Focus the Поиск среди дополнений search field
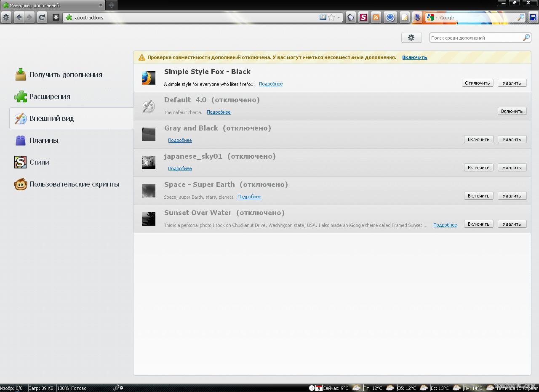This screenshot has height=392, width=539. point(476,38)
